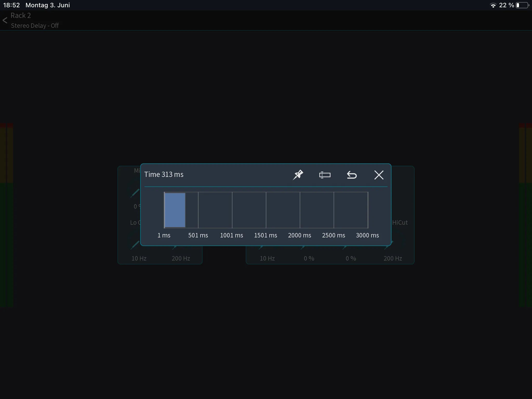
Task: Tap the Time 313 ms title
Action: pos(164,174)
